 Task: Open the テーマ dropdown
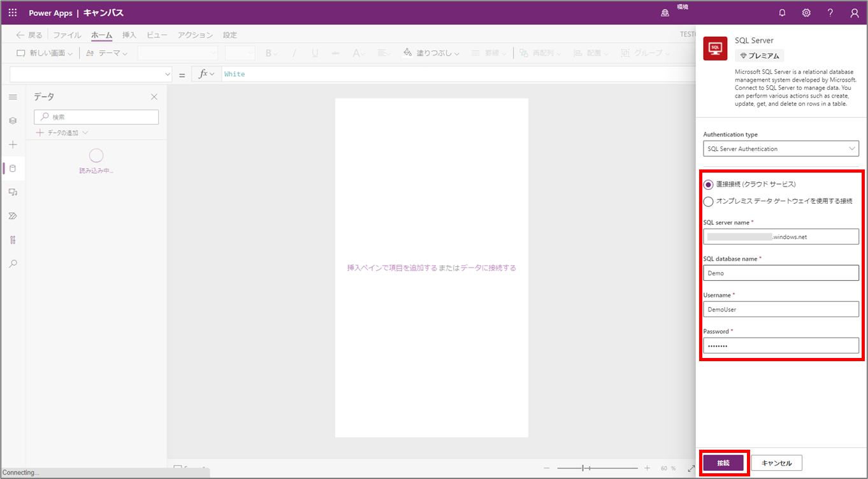point(107,53)
